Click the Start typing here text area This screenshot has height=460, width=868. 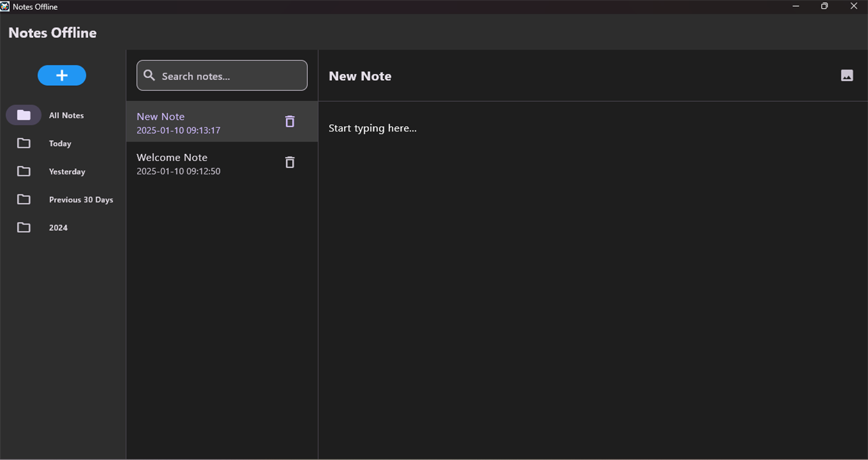coord(373,129)
